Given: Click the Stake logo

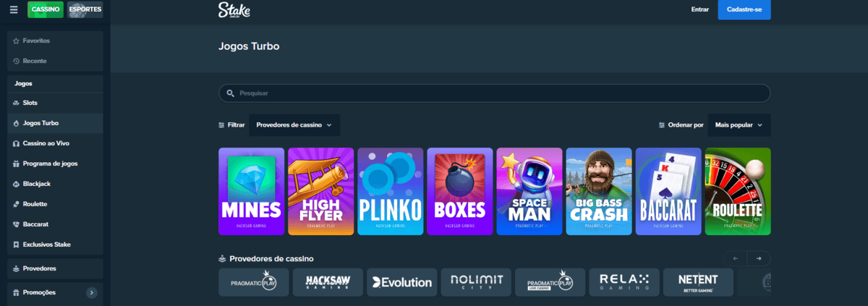Looking at the screenshot, I should (x=234, y=10).
